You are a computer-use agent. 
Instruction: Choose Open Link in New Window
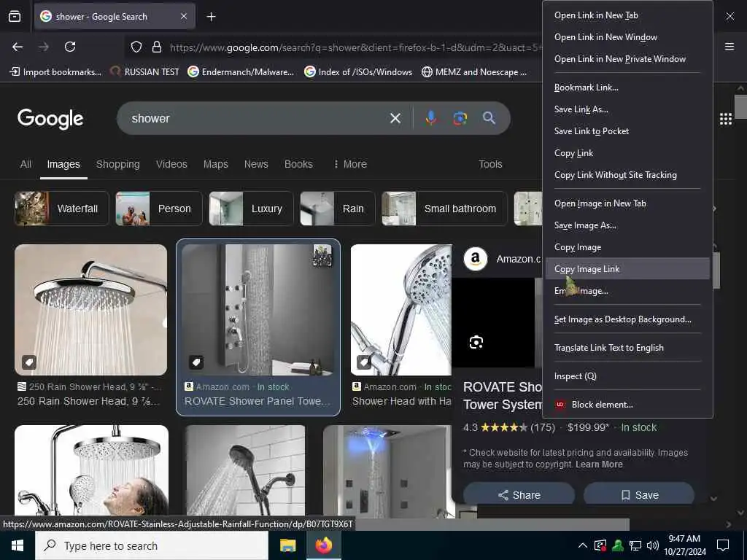pos(627,37)
